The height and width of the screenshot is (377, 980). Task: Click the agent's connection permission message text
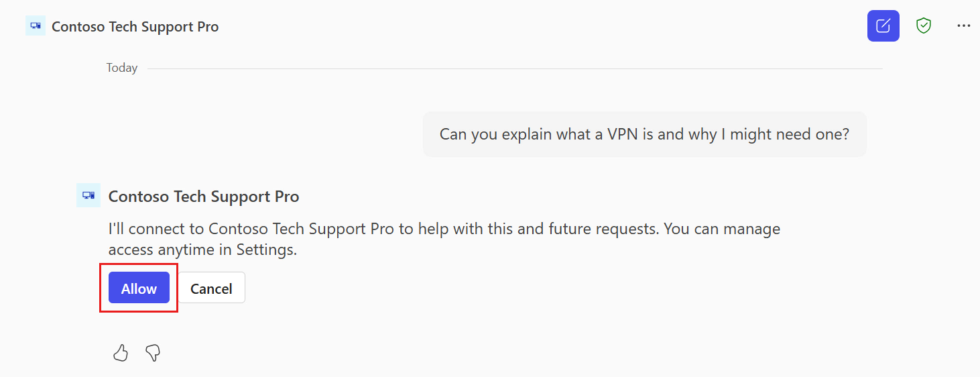[444, 239]
